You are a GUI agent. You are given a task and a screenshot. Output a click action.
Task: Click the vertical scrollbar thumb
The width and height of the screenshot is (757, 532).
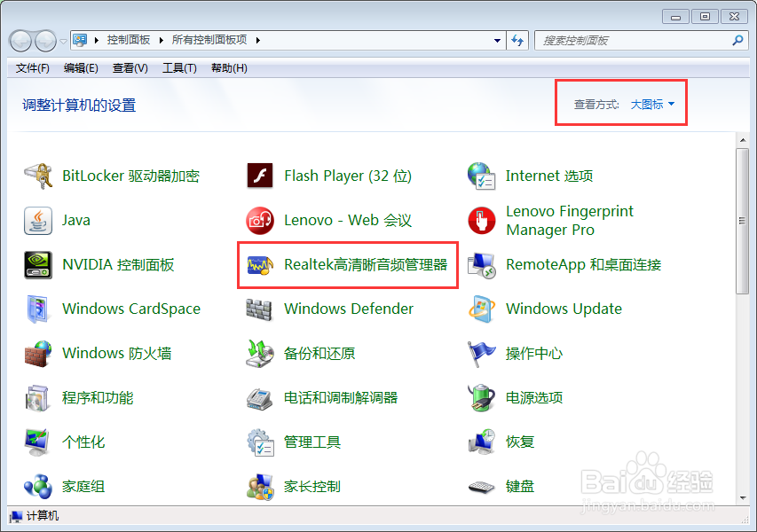(742, 221)
